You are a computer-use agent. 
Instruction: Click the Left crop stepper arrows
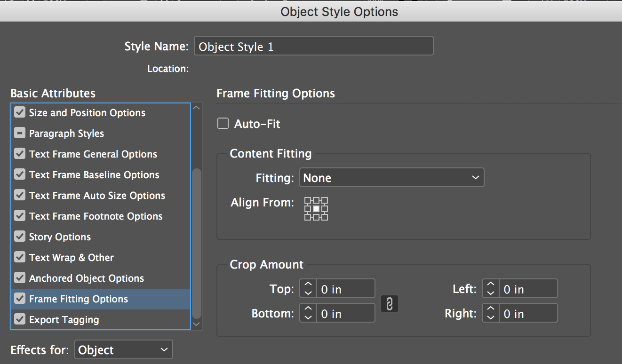point(491,289)
